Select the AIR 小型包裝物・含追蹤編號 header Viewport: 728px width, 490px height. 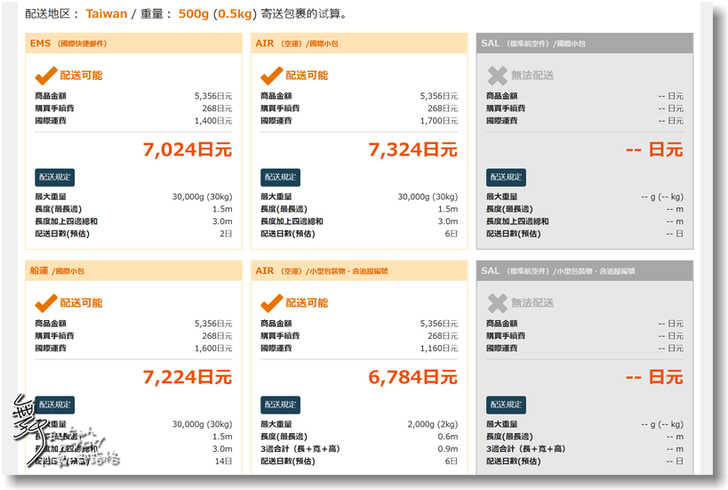click(359, 271)
